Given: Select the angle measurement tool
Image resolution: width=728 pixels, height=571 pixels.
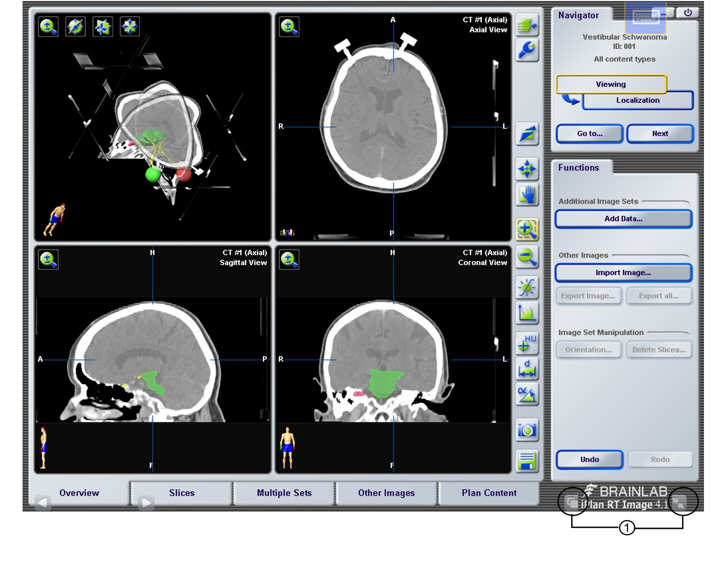Looking at the screenshot, I should [527, 395].
